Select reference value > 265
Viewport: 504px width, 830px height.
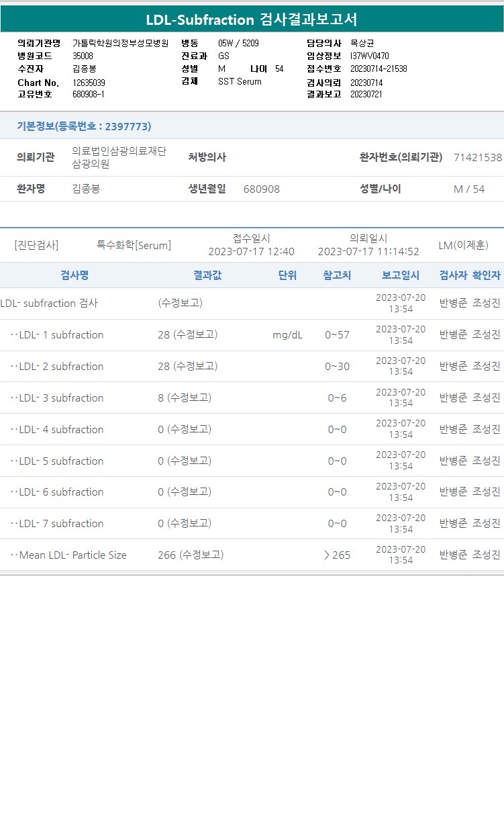tap(337, 555)
